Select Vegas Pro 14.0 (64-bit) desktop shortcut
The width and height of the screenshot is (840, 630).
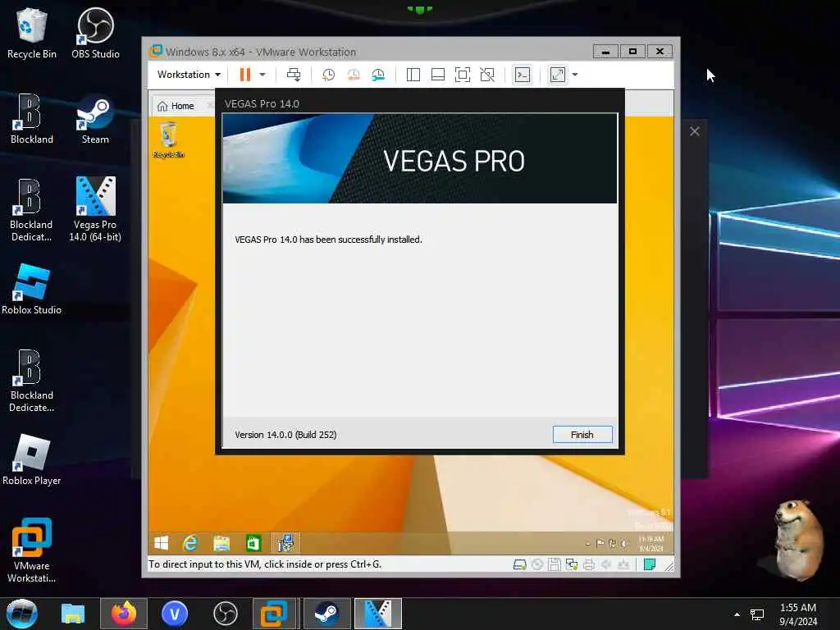(95, 209)
